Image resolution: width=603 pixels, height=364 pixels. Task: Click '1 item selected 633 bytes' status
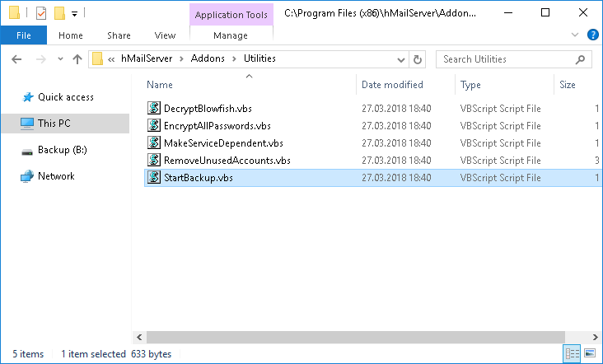click(116, 354)
